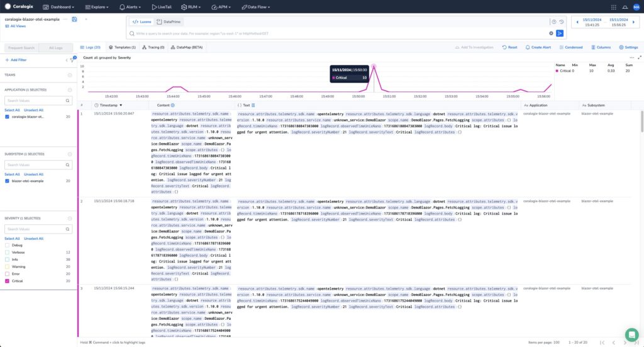
Task: Check the Info severity
Action: (7, 259)
